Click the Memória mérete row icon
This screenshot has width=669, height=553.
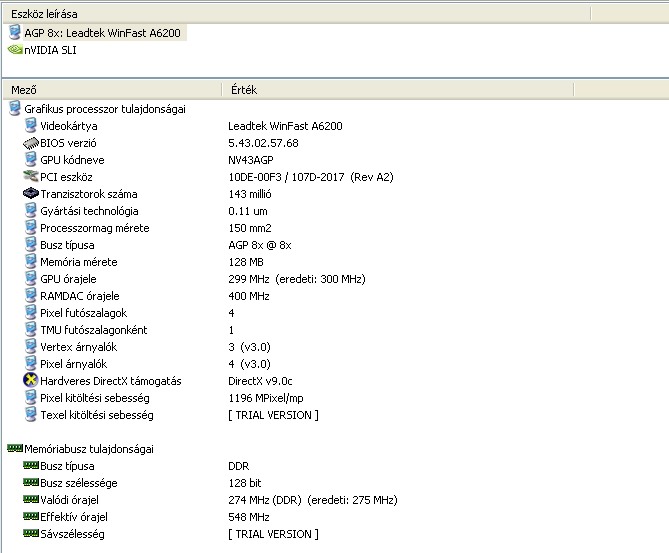31,262
